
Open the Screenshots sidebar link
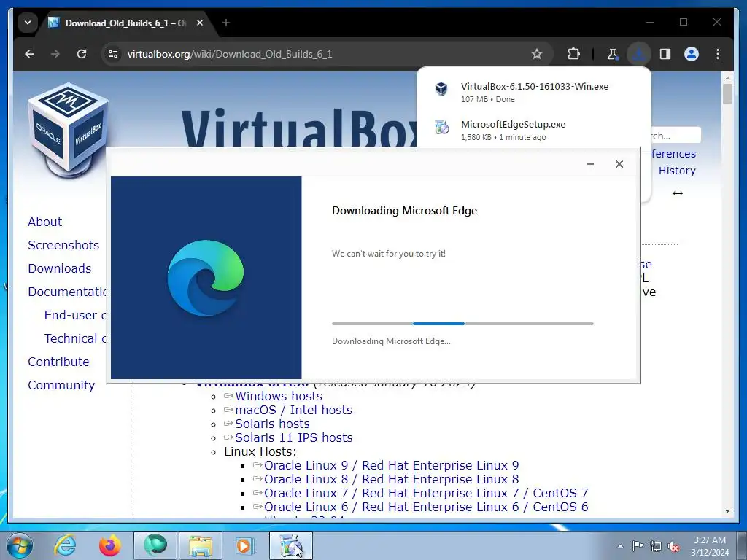[x=63, y=245]
